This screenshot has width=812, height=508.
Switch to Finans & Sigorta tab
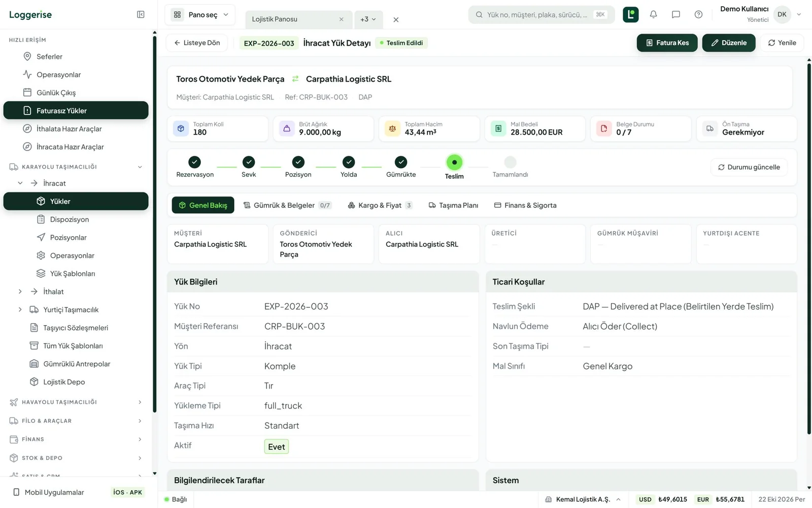525,205
